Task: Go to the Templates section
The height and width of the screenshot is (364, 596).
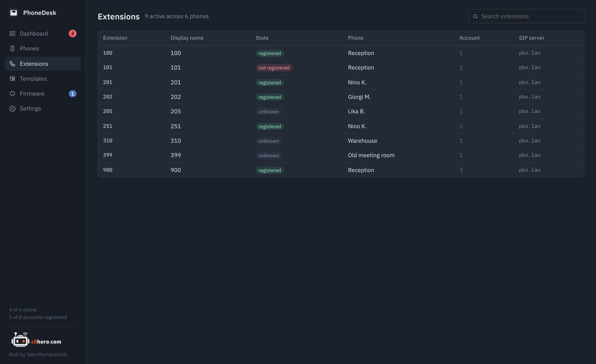Action: tap(43, 79)
